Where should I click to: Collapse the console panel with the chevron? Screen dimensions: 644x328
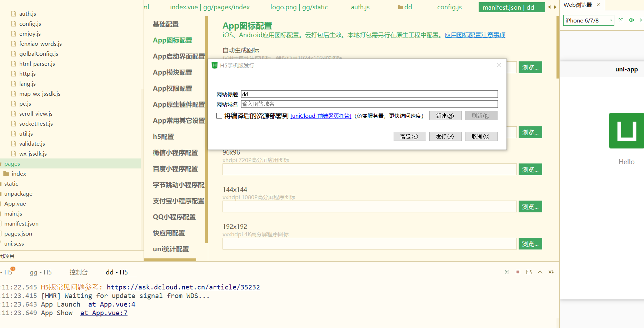[540, 272]
